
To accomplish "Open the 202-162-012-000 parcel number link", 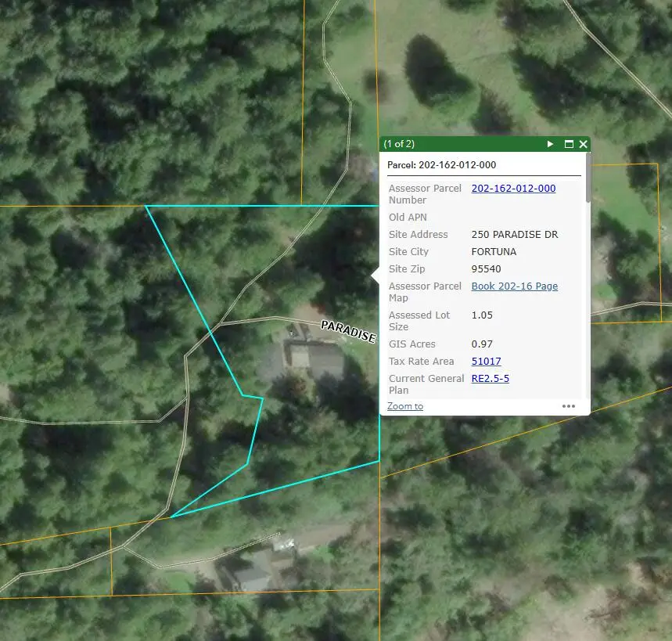I will pos(513,188).
